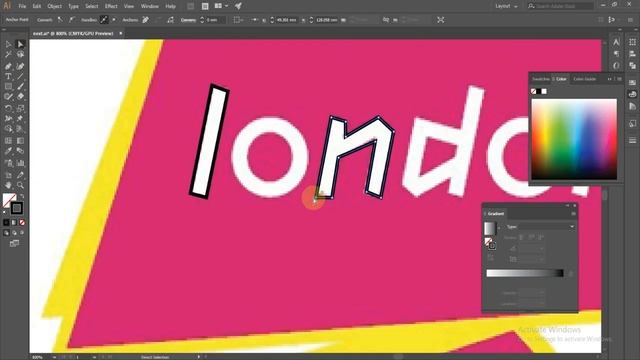Select the Lasso tool
The width and height of the screenshot is (640, 360).
click(x=20, y=55)
